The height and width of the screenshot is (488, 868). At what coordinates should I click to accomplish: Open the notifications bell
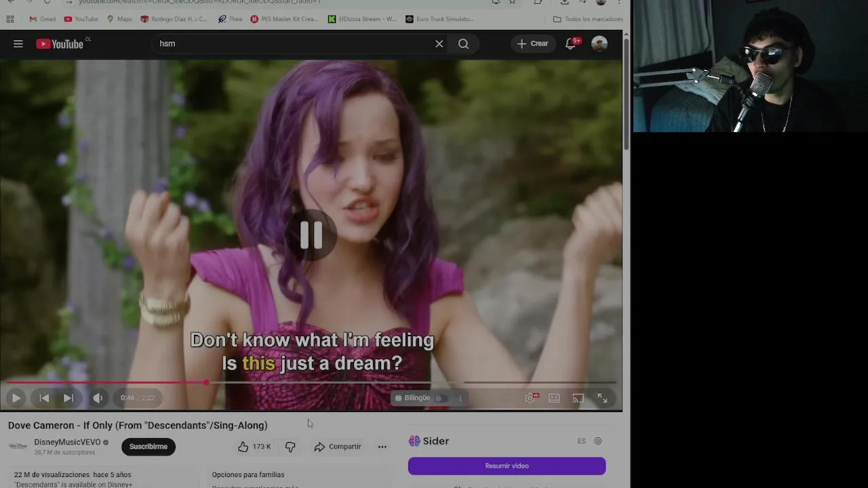click(571, 43)
